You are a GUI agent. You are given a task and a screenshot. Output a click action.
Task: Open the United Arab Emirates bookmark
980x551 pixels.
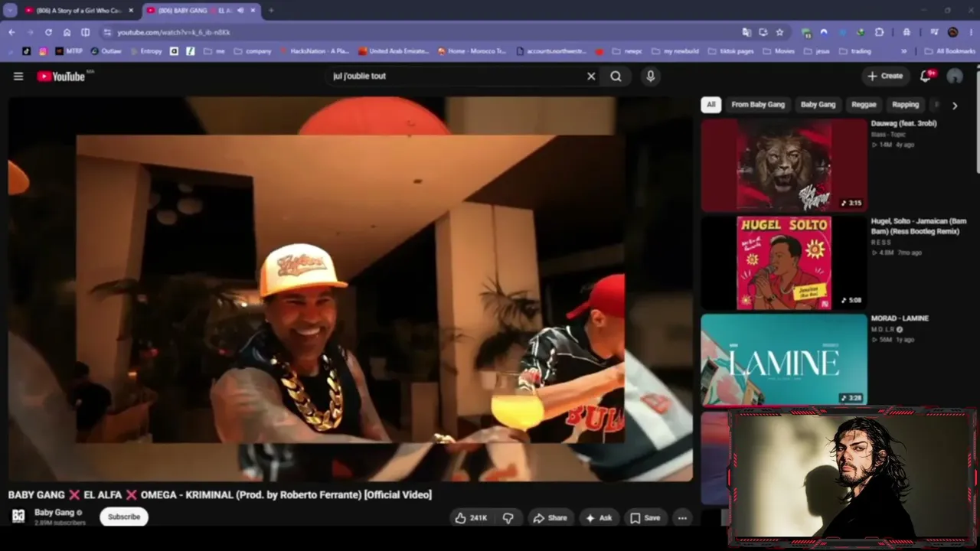(x=394, y=51)
